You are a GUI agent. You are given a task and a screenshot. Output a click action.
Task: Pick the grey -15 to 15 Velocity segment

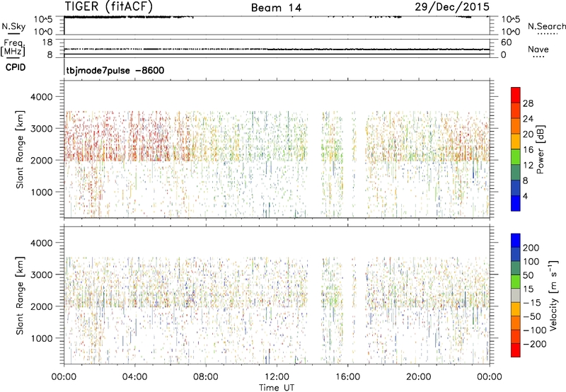point(516,295)
